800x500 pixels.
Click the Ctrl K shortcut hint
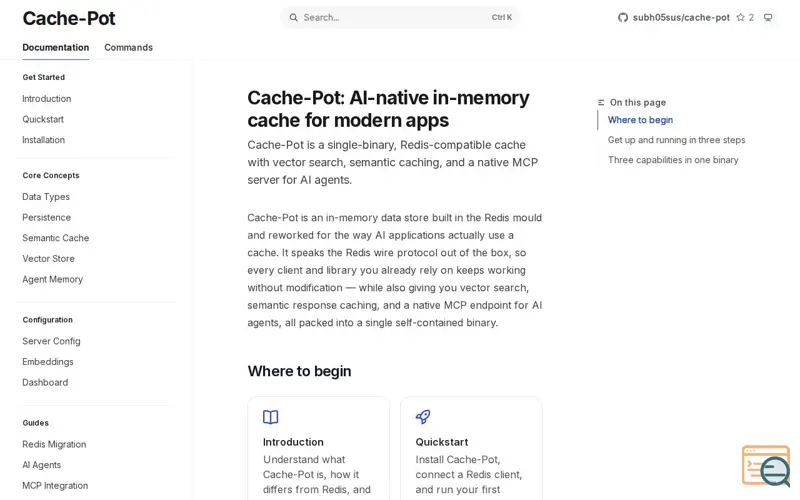click(502, 17)
